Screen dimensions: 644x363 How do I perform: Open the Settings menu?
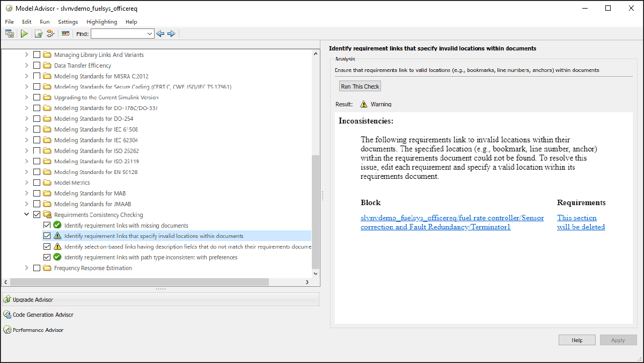68,22
